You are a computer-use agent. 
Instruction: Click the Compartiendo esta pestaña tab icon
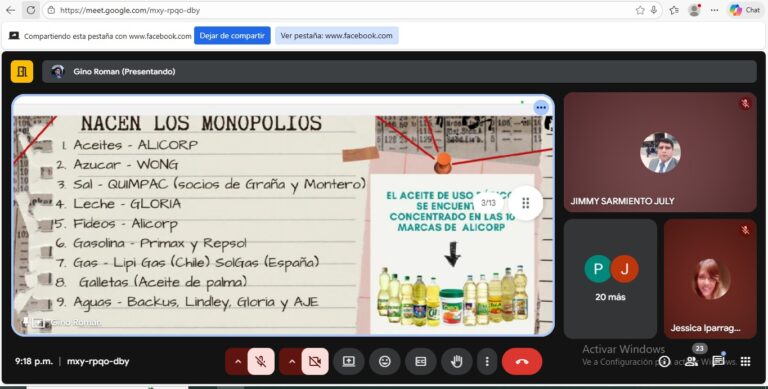coord(14,36)
